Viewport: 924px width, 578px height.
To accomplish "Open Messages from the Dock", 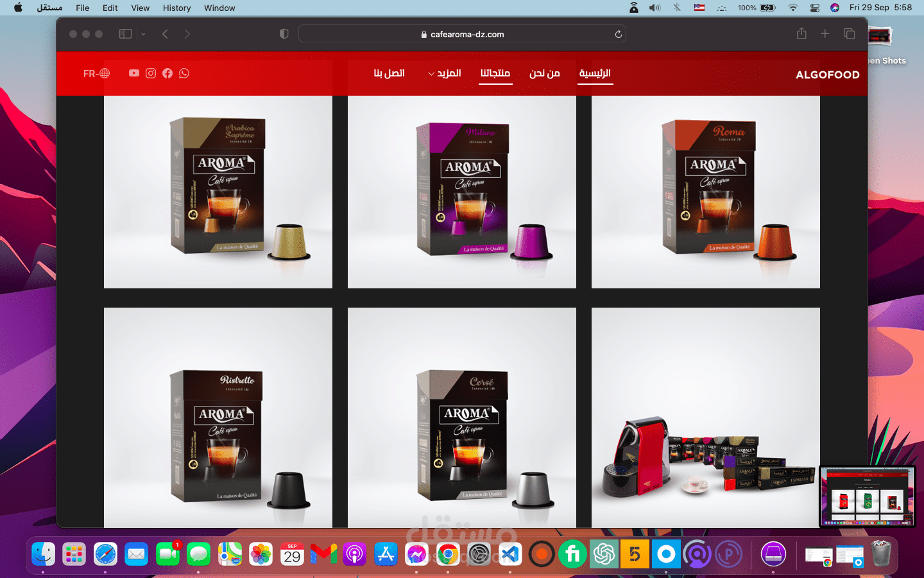I will point(199,554).
